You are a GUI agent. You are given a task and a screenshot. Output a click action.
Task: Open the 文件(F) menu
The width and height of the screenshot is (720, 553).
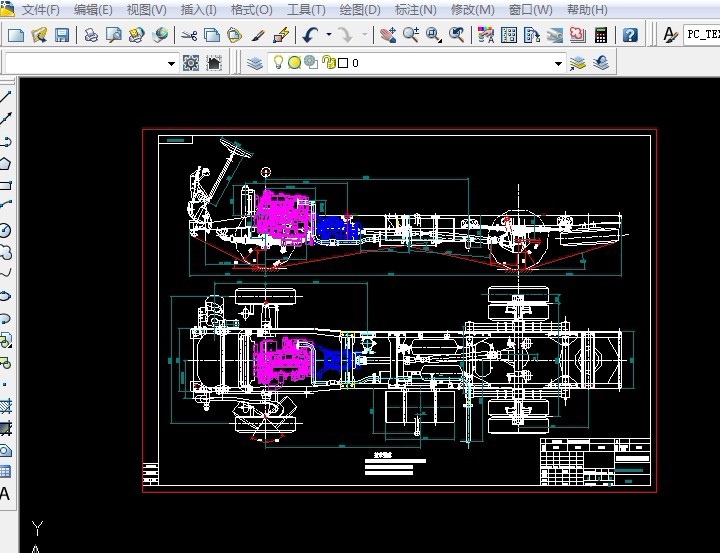tap(40, 9)
